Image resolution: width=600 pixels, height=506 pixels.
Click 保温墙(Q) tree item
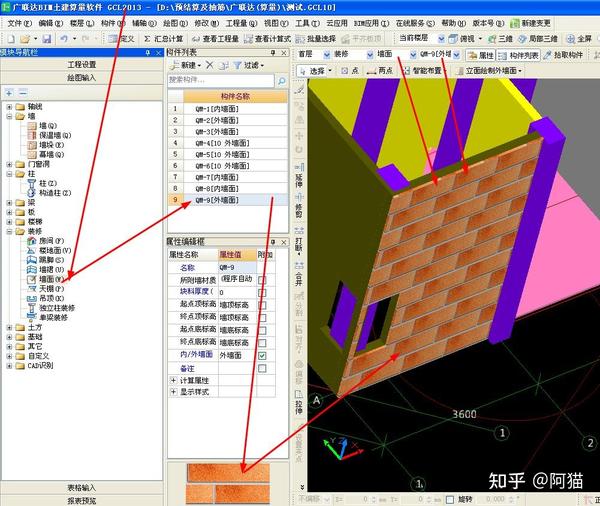[x=49, y=135]
